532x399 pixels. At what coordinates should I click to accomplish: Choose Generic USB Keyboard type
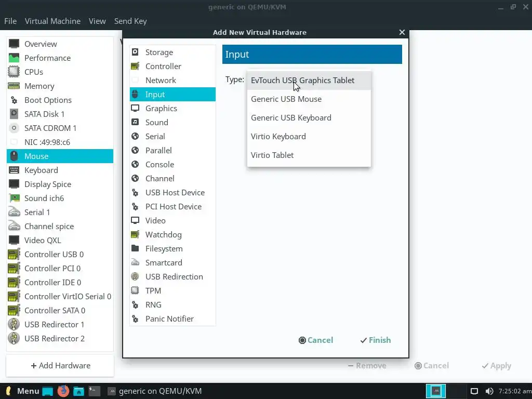point(309,118)
